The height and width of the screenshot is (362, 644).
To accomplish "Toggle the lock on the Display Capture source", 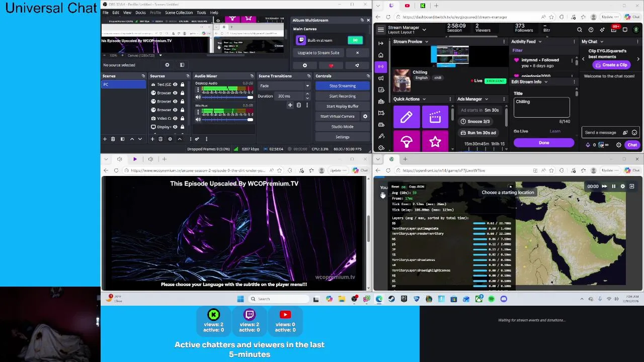I will tap(183, 127).
